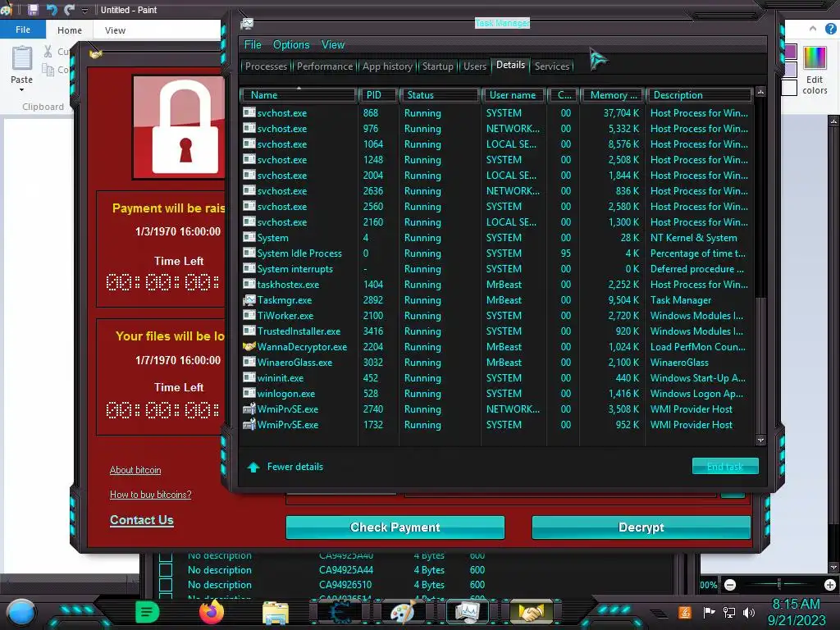Click the Cut scissors icon in Paint

pos(48,52)
